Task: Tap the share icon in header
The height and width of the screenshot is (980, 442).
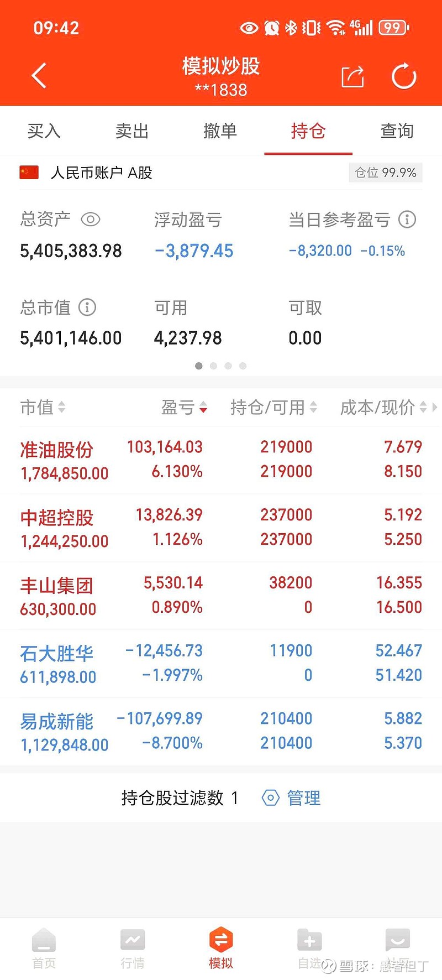Action: coord(352,76)
